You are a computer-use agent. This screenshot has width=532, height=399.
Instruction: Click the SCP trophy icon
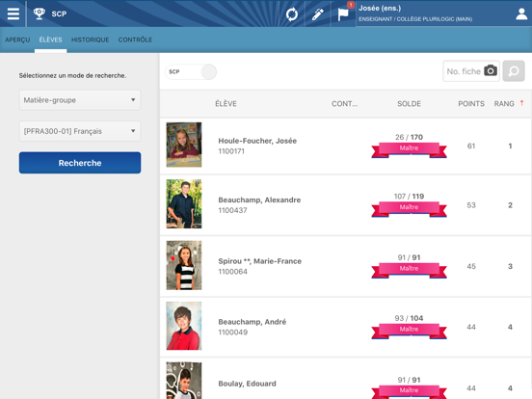click(x=39, y=13)
